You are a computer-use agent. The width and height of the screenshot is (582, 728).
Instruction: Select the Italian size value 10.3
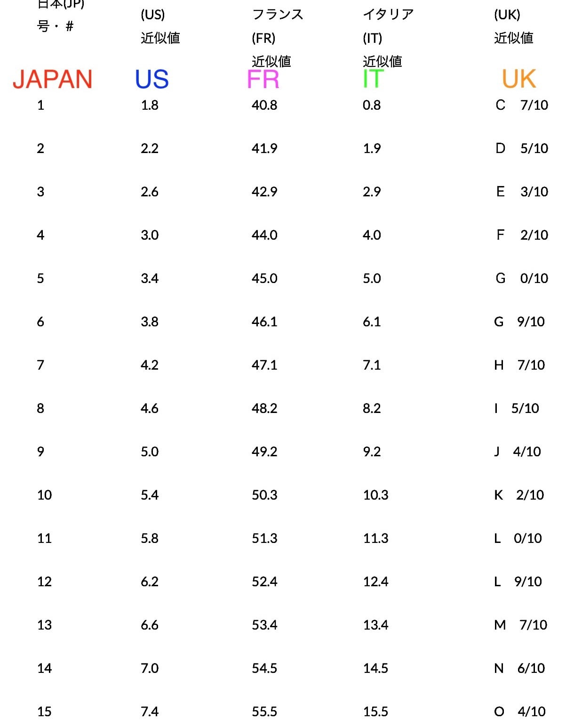(x=375, y=495)
